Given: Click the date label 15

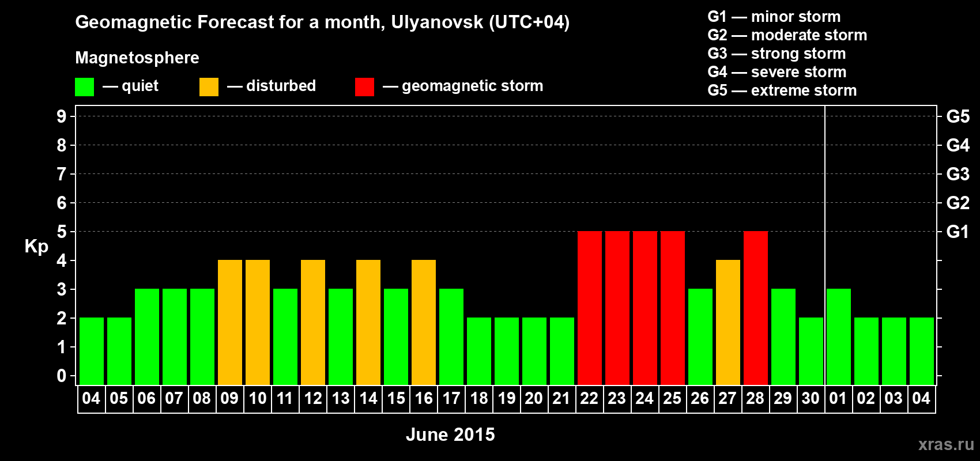Looking at the screenshot, I should click(395, 399).
